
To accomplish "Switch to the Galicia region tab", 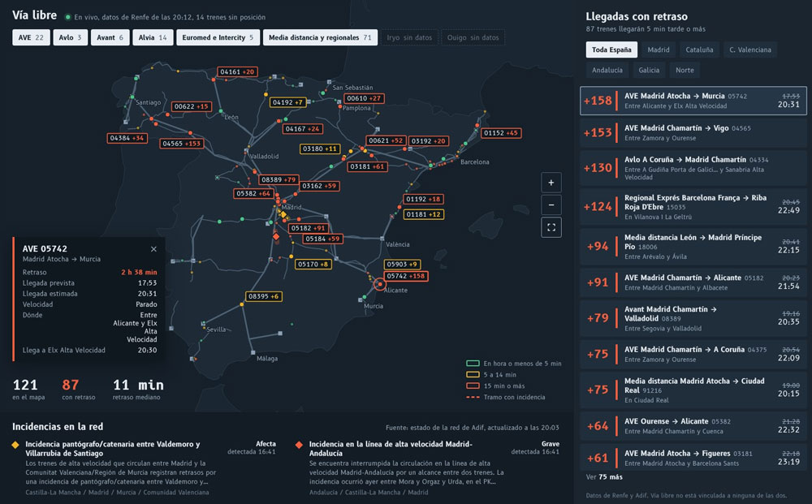I will (x=649, y=70).
